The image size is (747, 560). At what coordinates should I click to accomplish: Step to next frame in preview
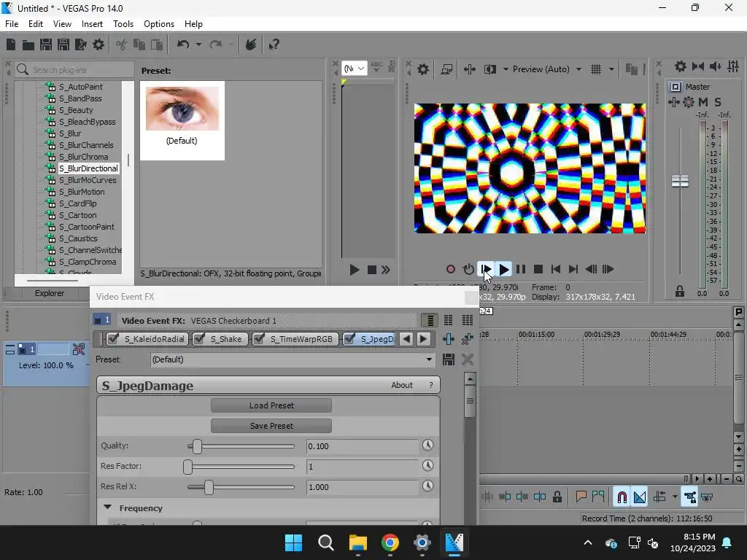click(x=608, y=270)
